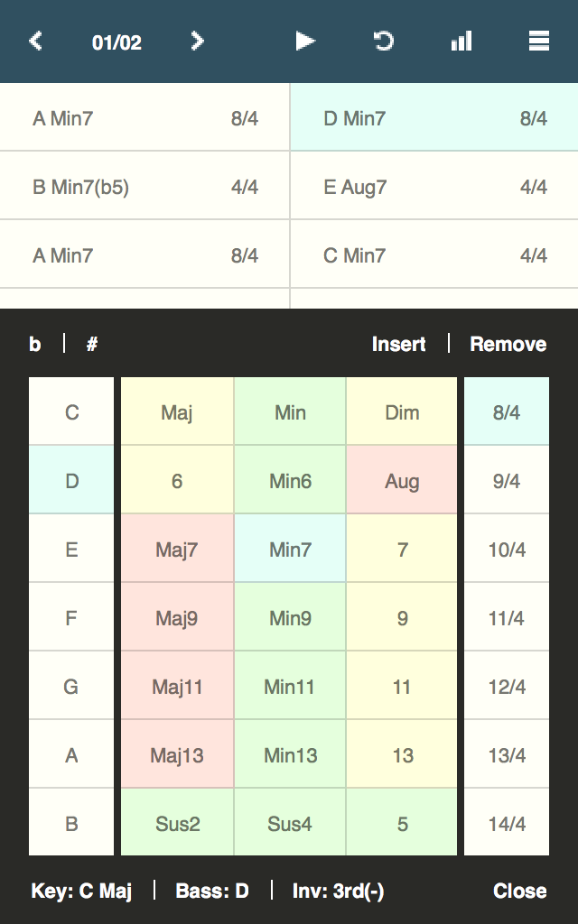Toggle the flat (b) accidental
Viewport: 578px width, 924px height.
pyautogui.click(x=35, y=344)
